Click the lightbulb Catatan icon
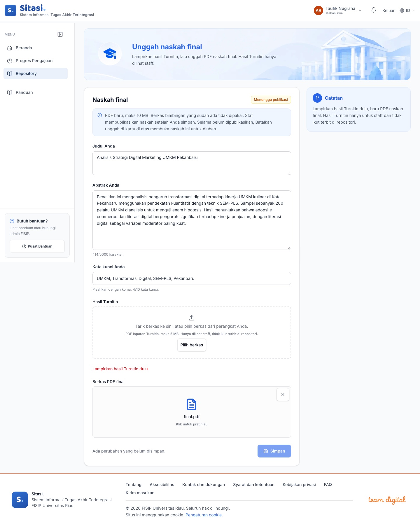The width and height of the screenshot is (420, 526). tap(317, 98)
